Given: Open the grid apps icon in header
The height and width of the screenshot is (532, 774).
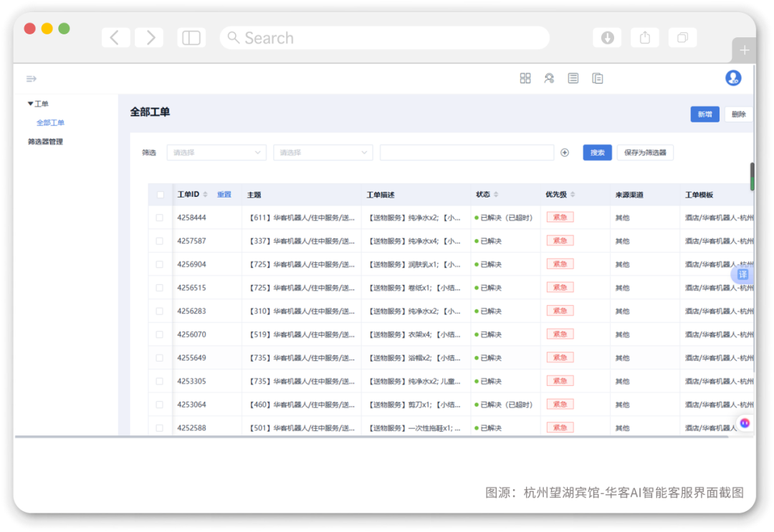Looking at the screenshot, I should point(525,78).
